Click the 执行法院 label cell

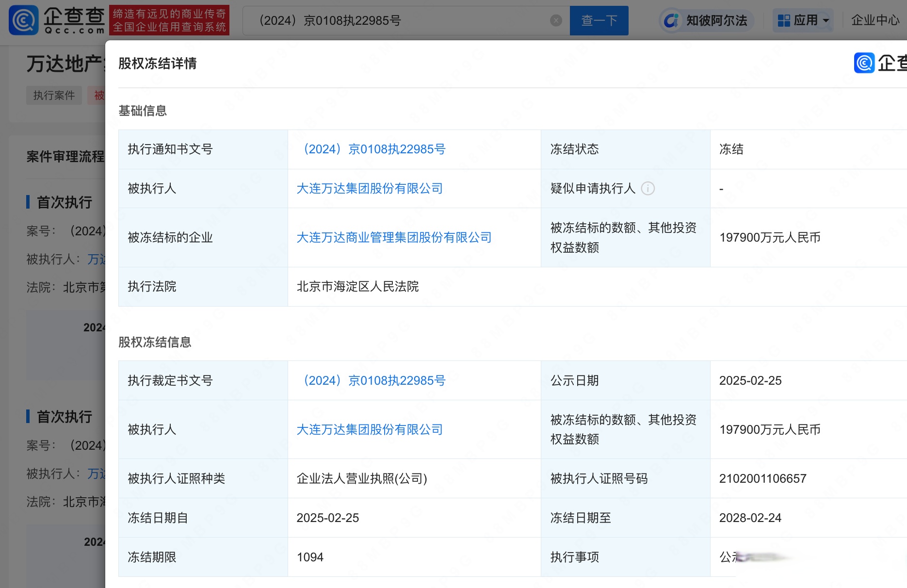(x=203, y=286)
